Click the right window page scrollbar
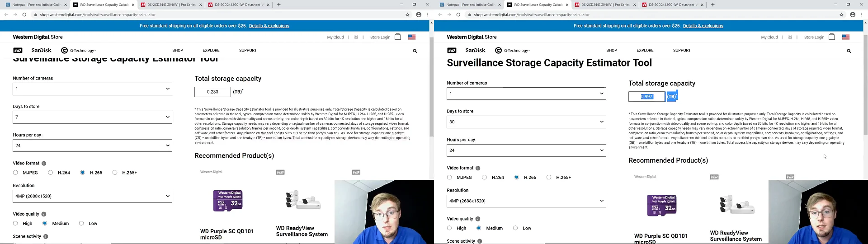The image size is (868, 244). point(865,86)
